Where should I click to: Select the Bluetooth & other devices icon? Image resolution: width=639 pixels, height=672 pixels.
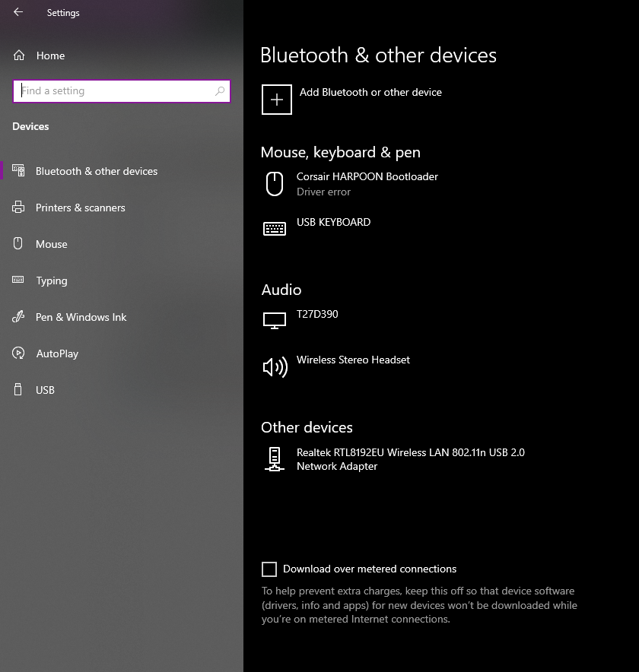point(18,170)
